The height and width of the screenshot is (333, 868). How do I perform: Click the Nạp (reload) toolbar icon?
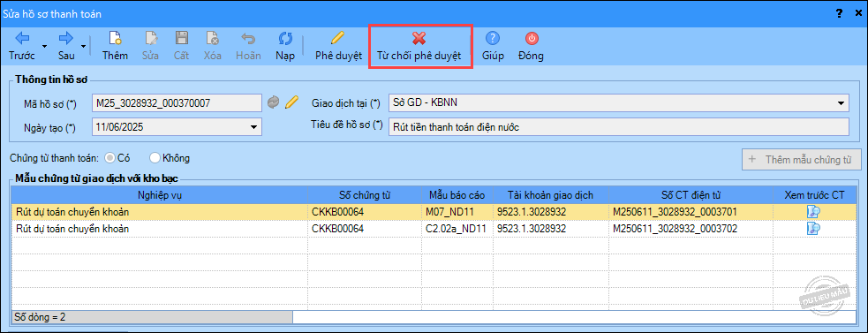click(285, 38)
